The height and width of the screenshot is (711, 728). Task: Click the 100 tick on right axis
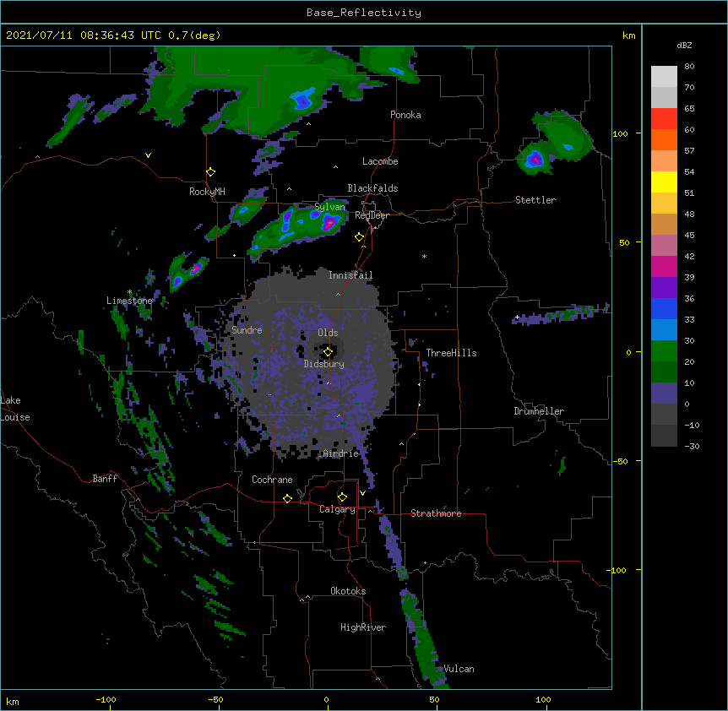coord(620,133)
